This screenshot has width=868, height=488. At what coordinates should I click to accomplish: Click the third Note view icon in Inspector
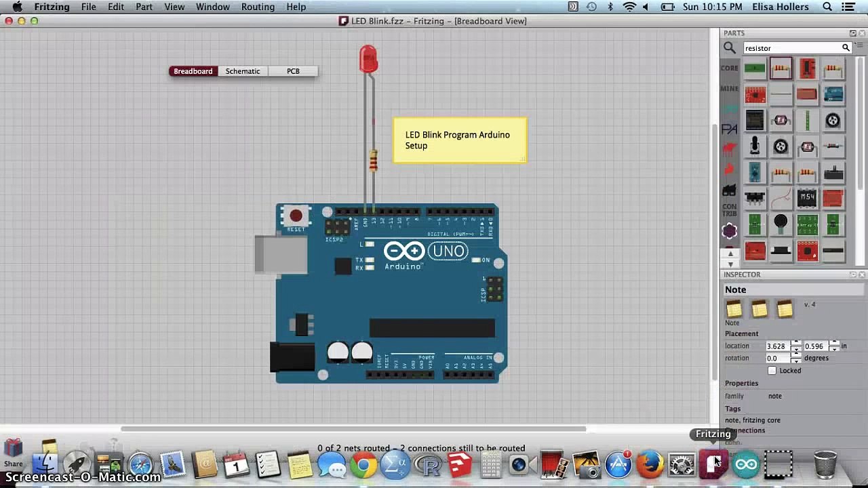tap(785, 310)
